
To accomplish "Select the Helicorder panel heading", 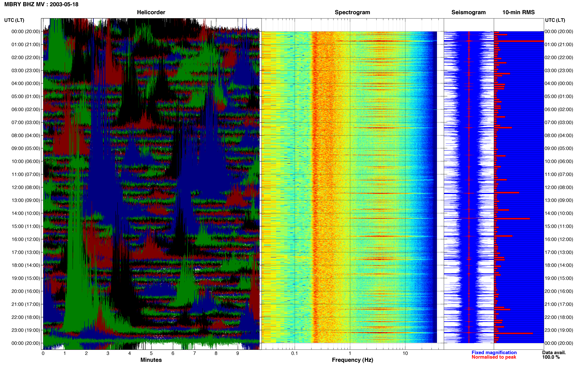I will (x=151, y=12).
